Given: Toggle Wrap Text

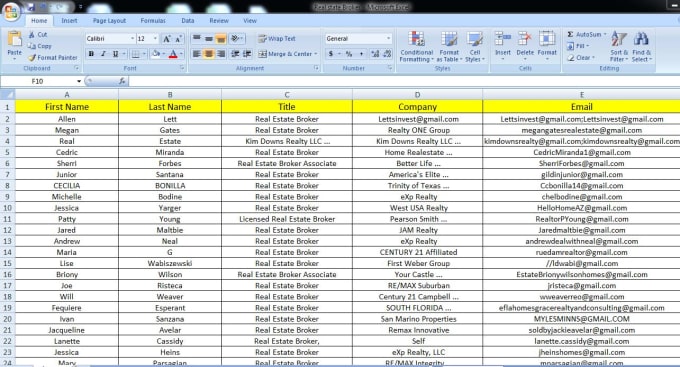Looking at the screenshot, I should [x=277, y=39].
